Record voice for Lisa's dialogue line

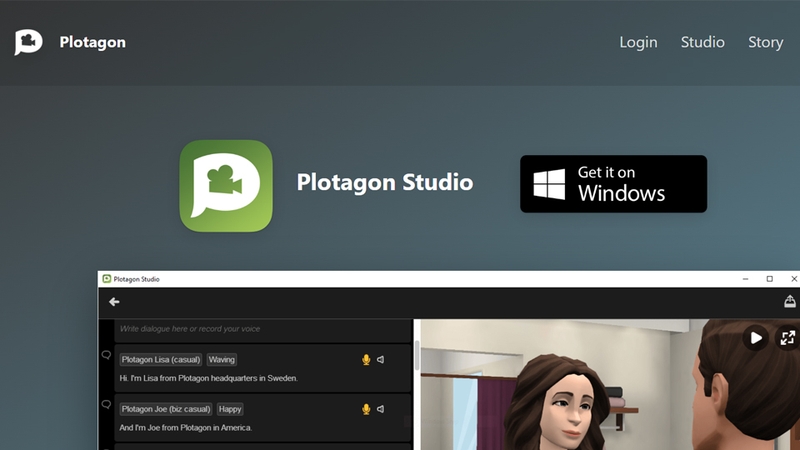click(366, 360)
